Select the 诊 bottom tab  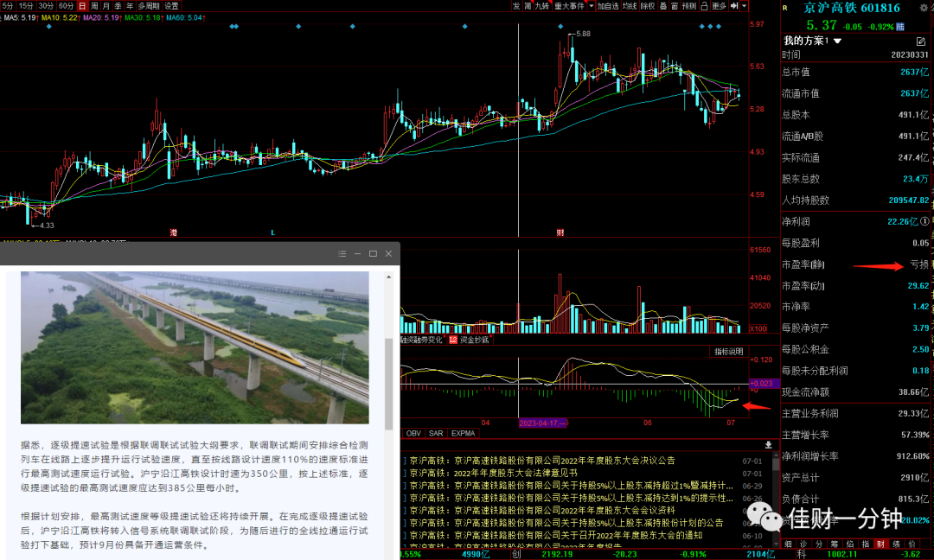803,544
